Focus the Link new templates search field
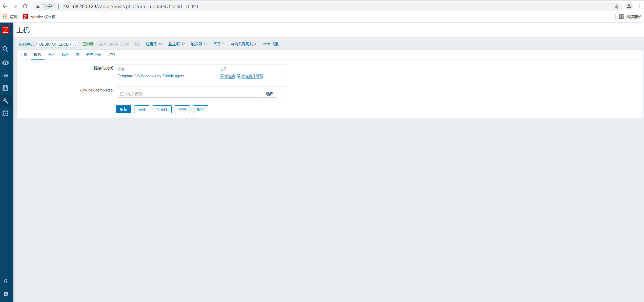The height and width of the screenshot is (302, 644). (189, 94)
